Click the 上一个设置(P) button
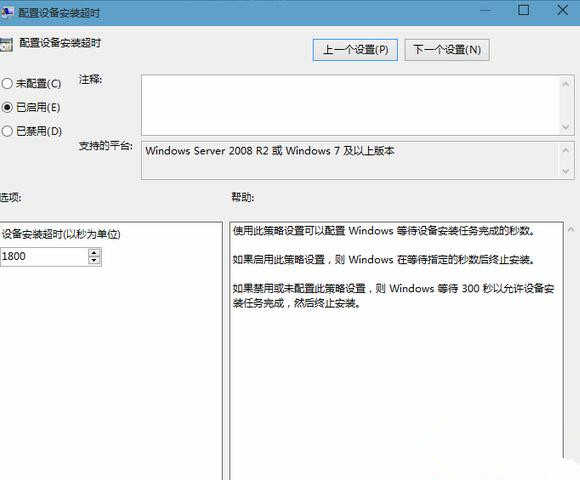The width and height of the screenshot is (580, 480). (355, 50)
